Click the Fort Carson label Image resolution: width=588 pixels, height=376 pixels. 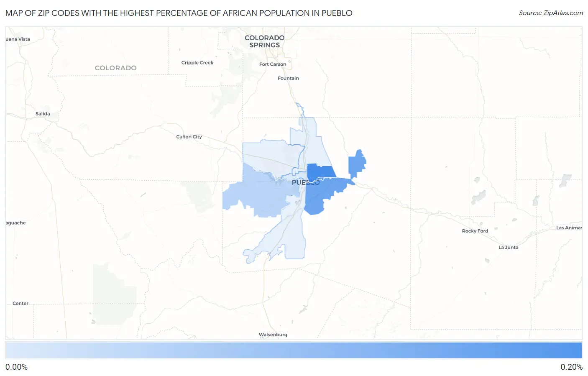(273, 64)
